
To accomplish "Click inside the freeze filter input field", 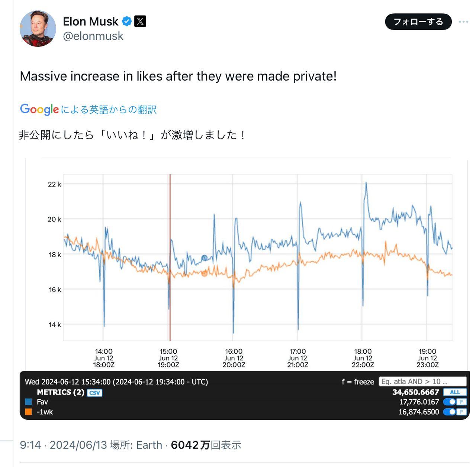I will pyautogui.click(x=422, y=382).
